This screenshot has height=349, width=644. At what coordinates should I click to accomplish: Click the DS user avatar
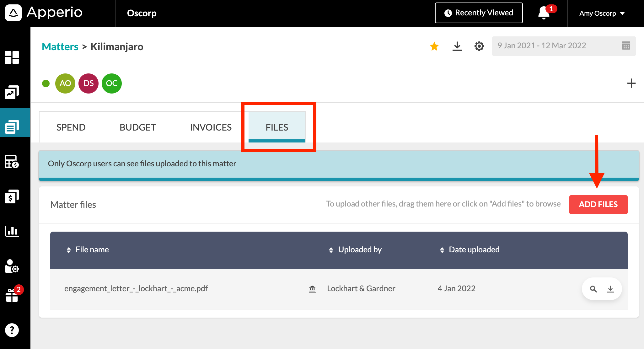(x=89, y=83)
